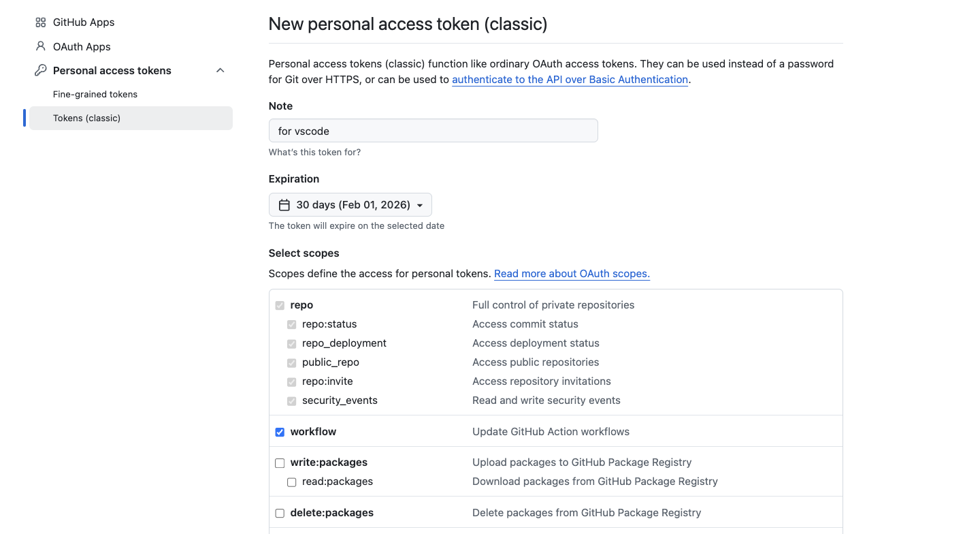Open Read more about OAuth scopes link
The height and width of the screenshot is (534, 980).
tap(572, 274)
